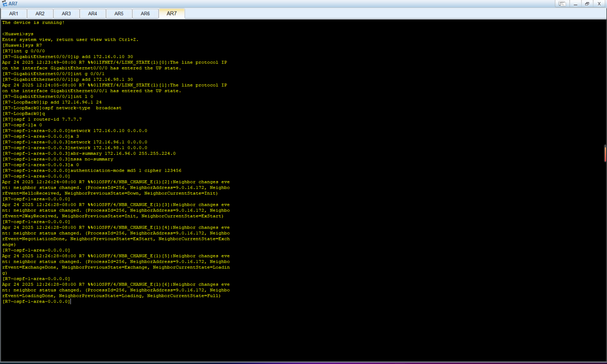
Task: Minimize the AR7 console window
Action: point(575,4)
